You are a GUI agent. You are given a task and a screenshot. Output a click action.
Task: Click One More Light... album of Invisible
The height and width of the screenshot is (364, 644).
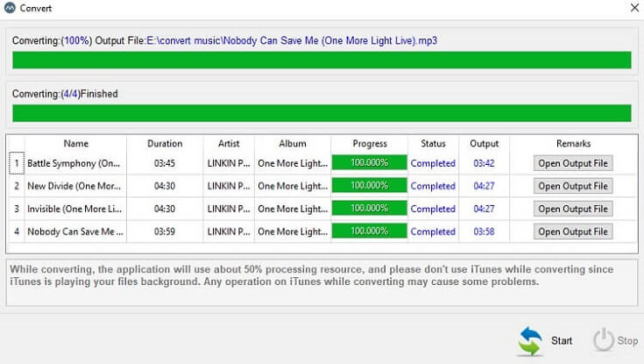293,209
